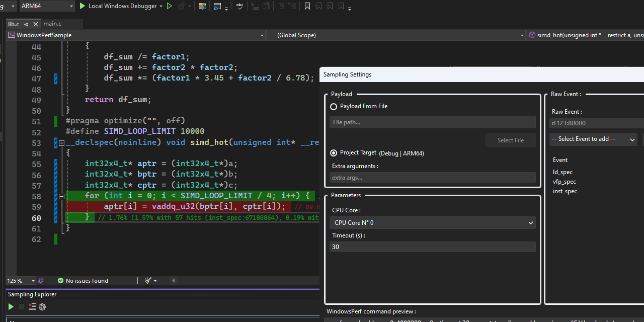Screen dimensions: 644x322
Task: Open sampling settings gear in Sampling Explorer
Action: [42, 307]
